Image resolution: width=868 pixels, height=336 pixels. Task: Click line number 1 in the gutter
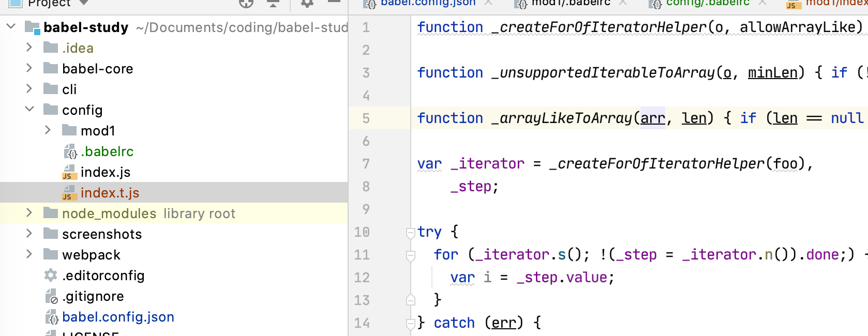tap(366, 27)
